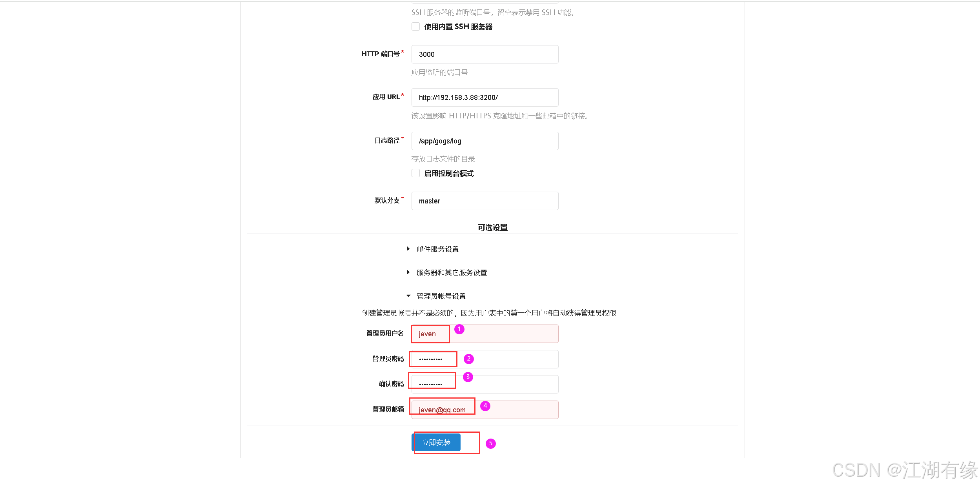The height and width of the screenshot is (486, 980).
Task: Click the triangle arrow beside 邮件服务设置
Action: point(408,249)
